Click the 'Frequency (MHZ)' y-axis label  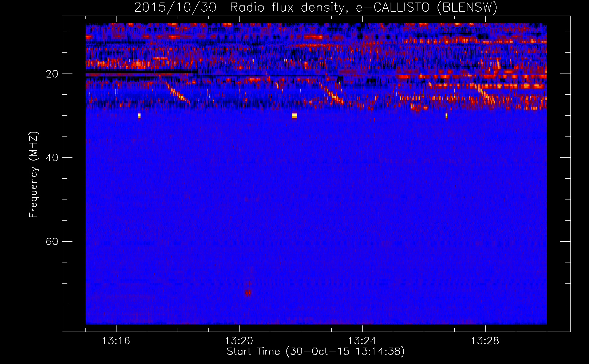tap(33, 175)
